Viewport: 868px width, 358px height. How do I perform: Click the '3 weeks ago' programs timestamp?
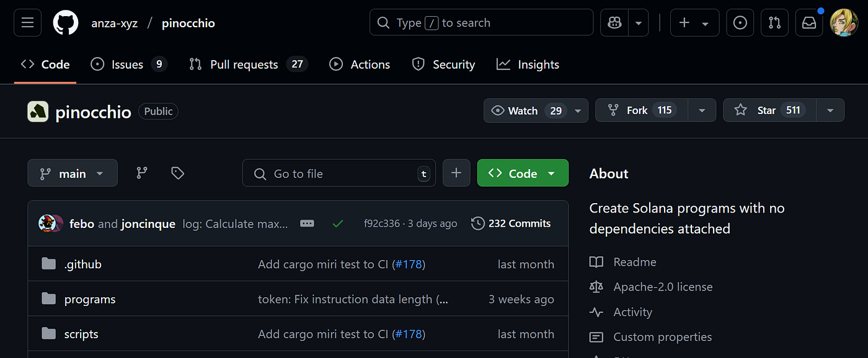[x=521, y=299]
